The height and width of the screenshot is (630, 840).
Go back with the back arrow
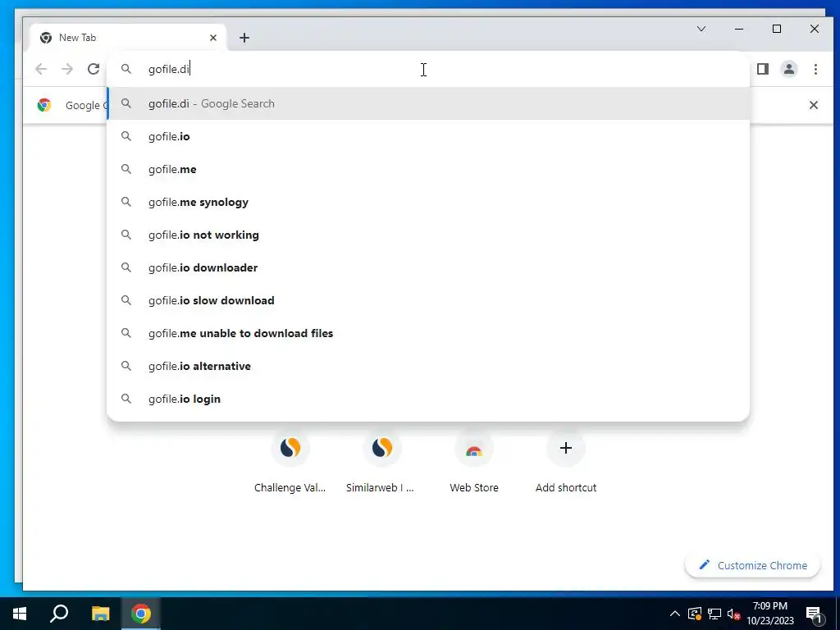tap(41, 69)
